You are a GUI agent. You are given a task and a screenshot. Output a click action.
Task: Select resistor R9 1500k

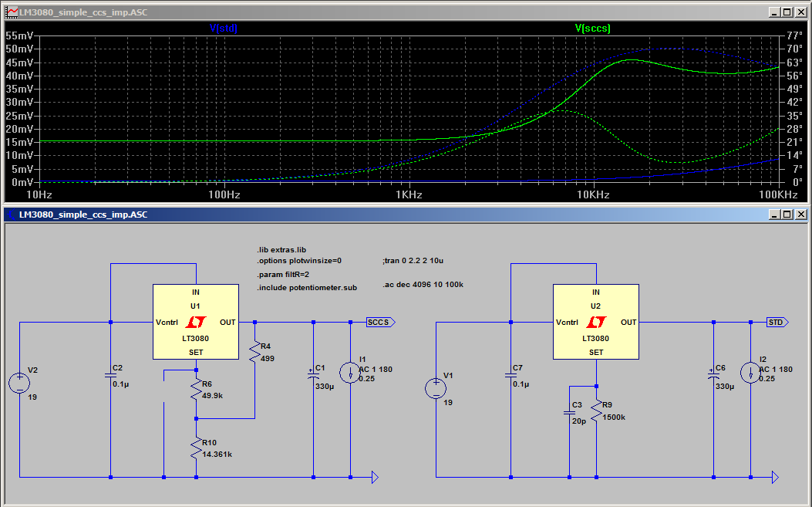[597, 411]
